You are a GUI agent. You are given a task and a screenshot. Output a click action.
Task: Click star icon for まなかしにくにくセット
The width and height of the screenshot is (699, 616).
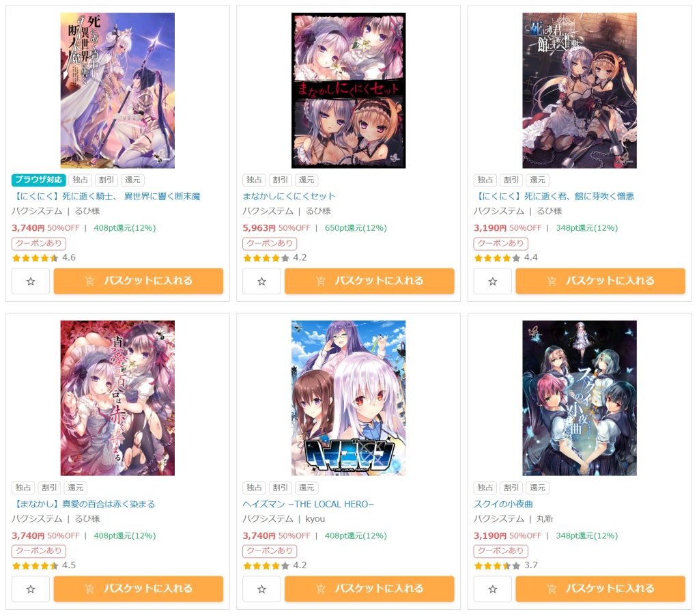tap(261, 281)
